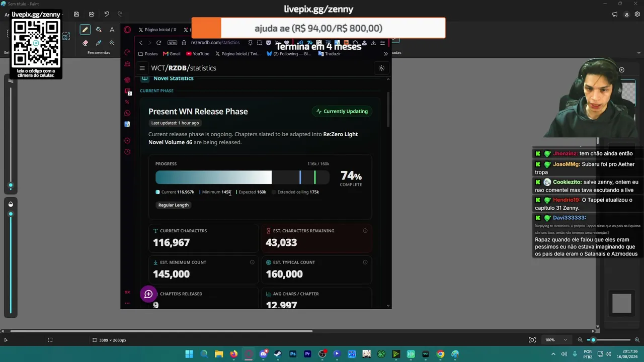Click the Regular Length tag
Screen dimensions: 644x362
[x=174, y=205]
